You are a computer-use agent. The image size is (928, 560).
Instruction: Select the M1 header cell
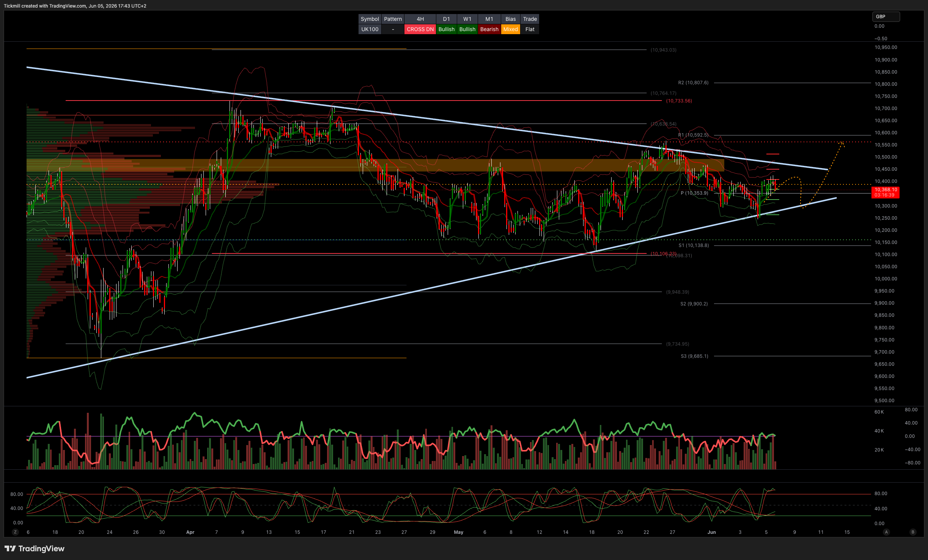coord(489,19)
